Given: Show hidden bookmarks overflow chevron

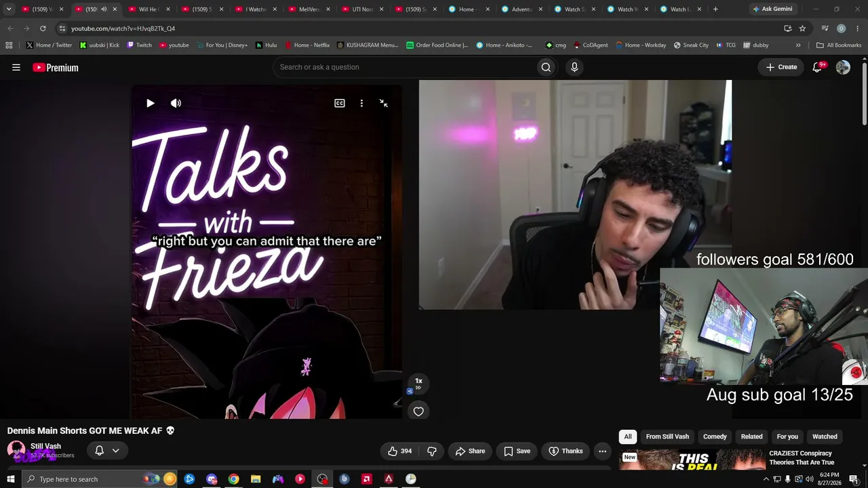Looking at the screenshot, I should 798,45.
